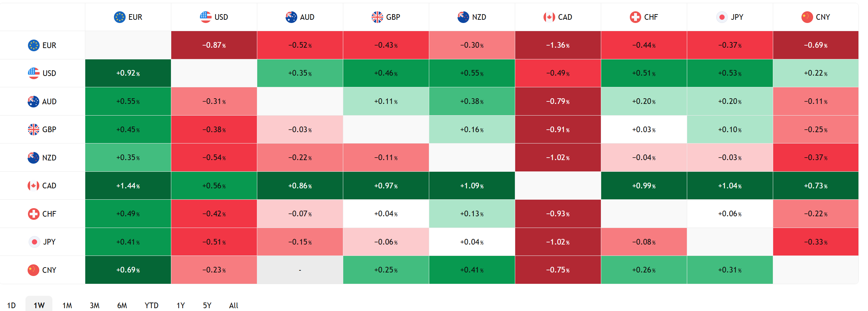Open the USD/EUR +0.92% cell
This screenshot has height=311, width=868.
pyautogui.click(x=128, y=73)
